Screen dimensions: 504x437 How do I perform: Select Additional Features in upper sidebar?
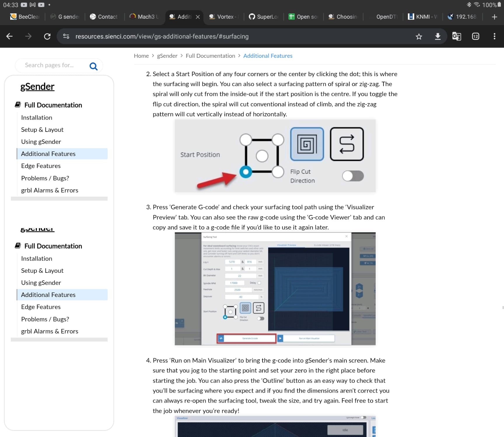click(62, 154)
